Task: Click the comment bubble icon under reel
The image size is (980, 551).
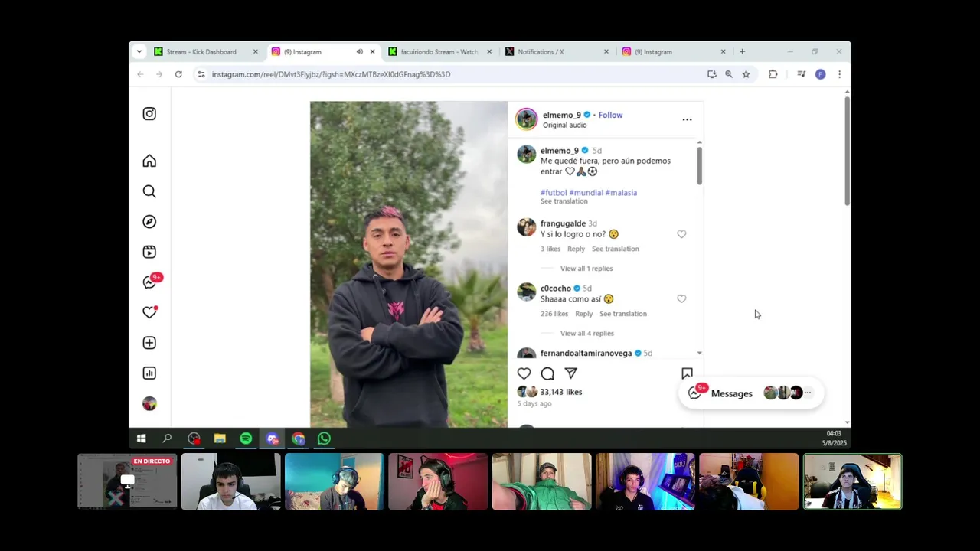Action: pos(547,373)
